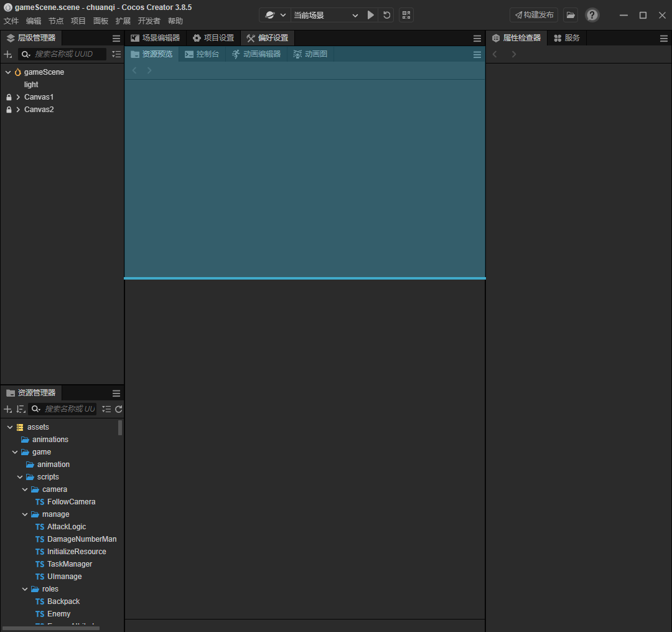Viewport: 672px width, 632px height.
Task: Collapse the scripts folder
Action: 20,477
